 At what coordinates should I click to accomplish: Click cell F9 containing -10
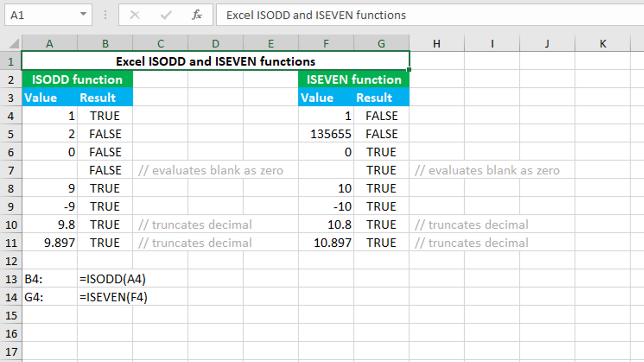click(x=326, y=206)
